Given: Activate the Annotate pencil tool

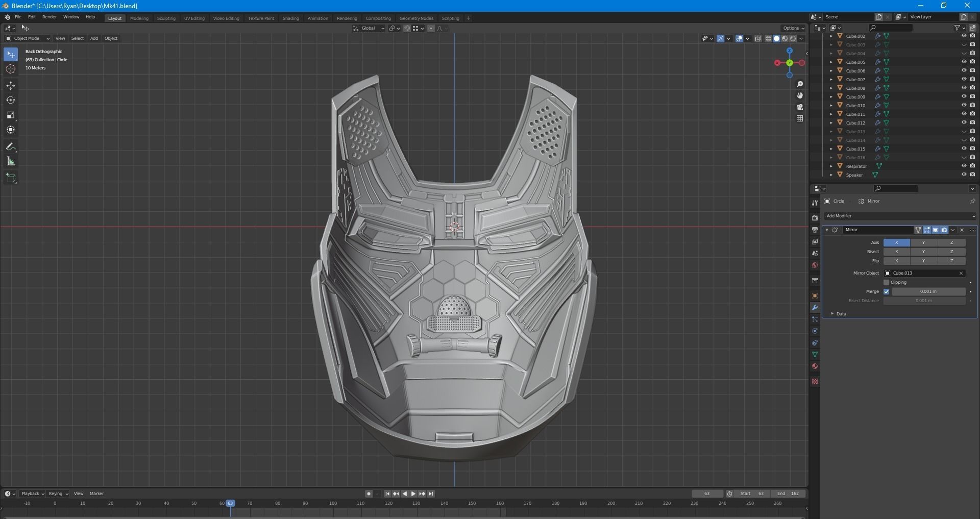Looking at the screenshot, I should pos(11,147).
